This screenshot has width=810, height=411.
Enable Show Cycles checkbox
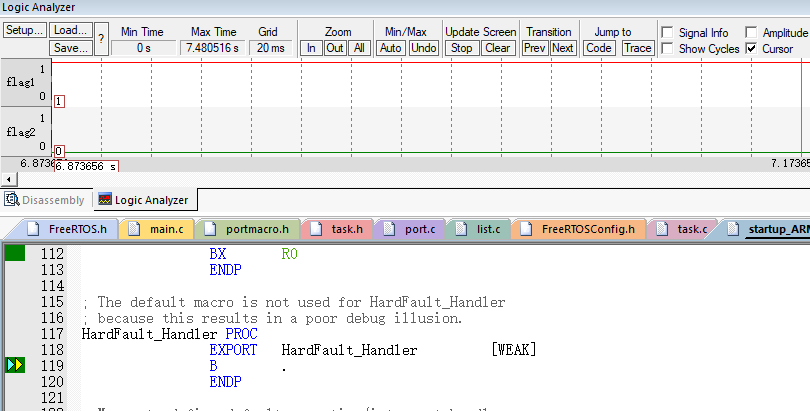point(667,49)
